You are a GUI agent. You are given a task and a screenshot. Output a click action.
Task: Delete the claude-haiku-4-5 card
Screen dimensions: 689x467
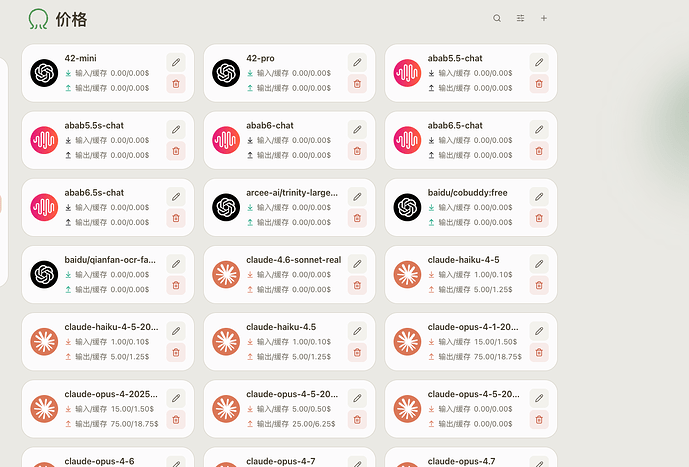tap(539, 285)
